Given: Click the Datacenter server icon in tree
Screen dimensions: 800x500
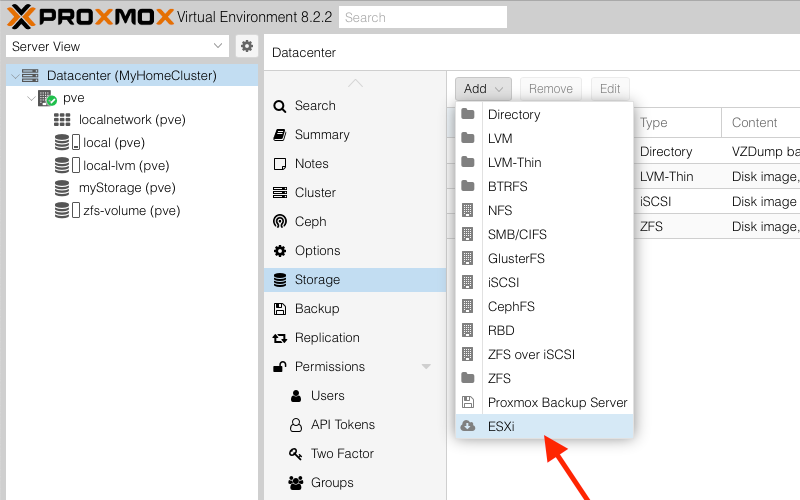Looking at the screenshot, I should 31,76.
